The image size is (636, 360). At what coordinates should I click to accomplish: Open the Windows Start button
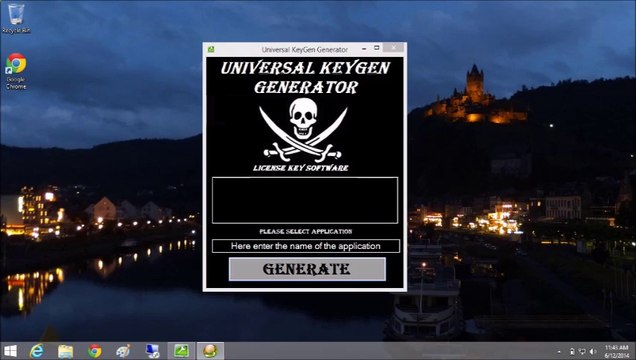[11, 351]
